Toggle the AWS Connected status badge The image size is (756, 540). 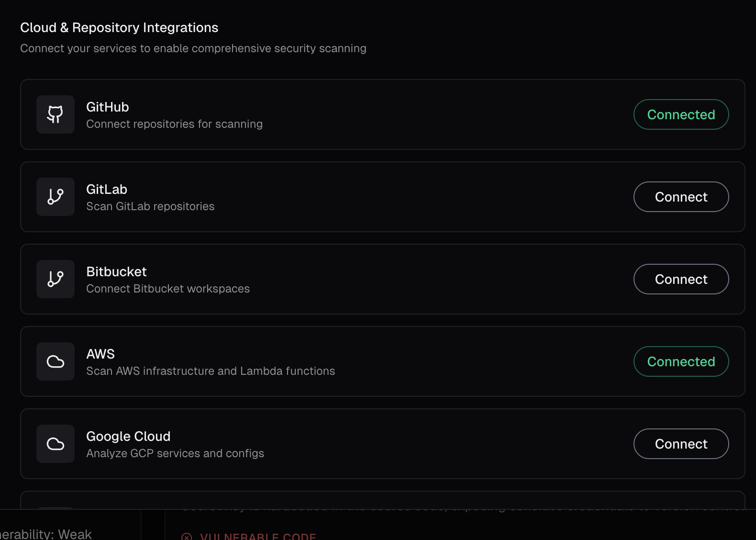coord(681,361)
